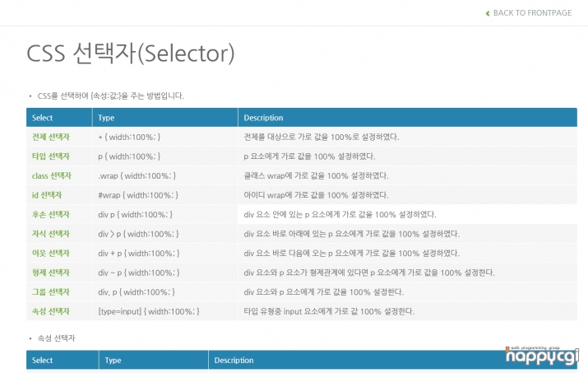Click the Select column header in first table
Image resolution: width=588 pixels, height=373 pixels.
43,118
